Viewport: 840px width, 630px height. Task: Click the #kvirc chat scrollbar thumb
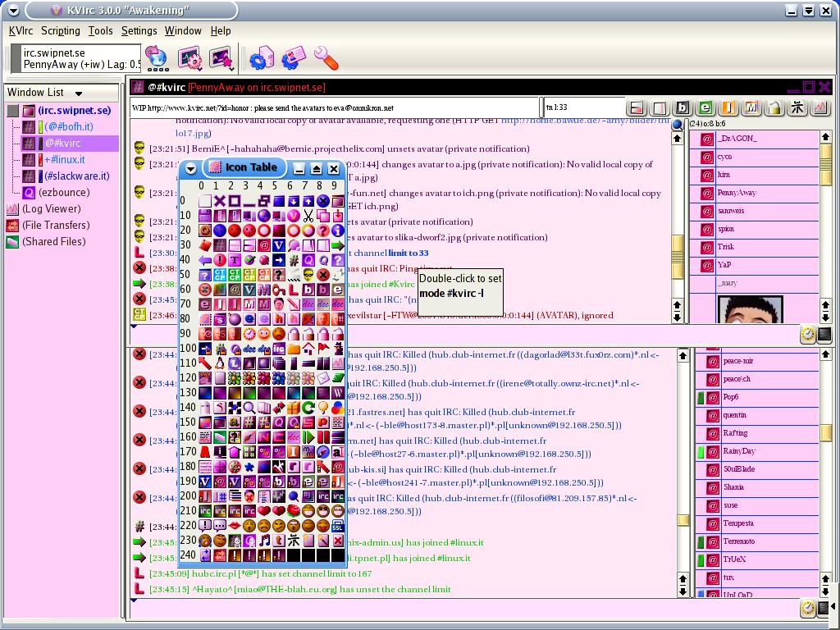click(677, 257)
